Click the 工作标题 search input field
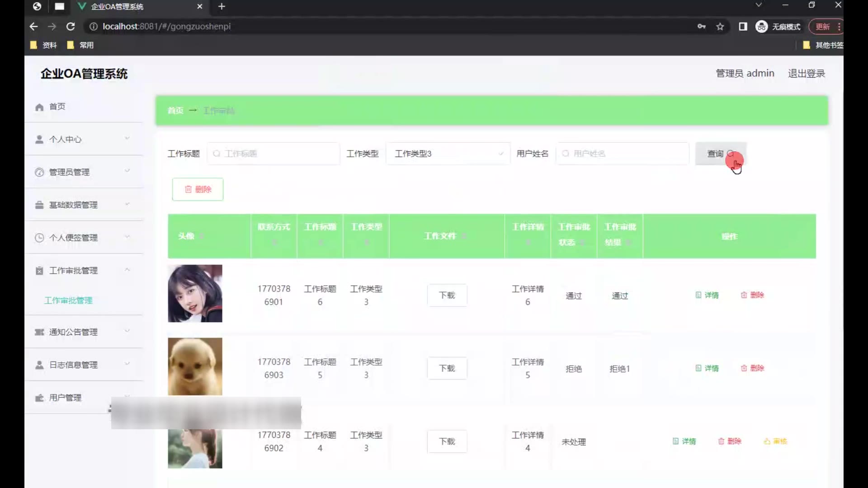Image resolution: width=868 pixels, height=488 pixels. pos(274,154)
